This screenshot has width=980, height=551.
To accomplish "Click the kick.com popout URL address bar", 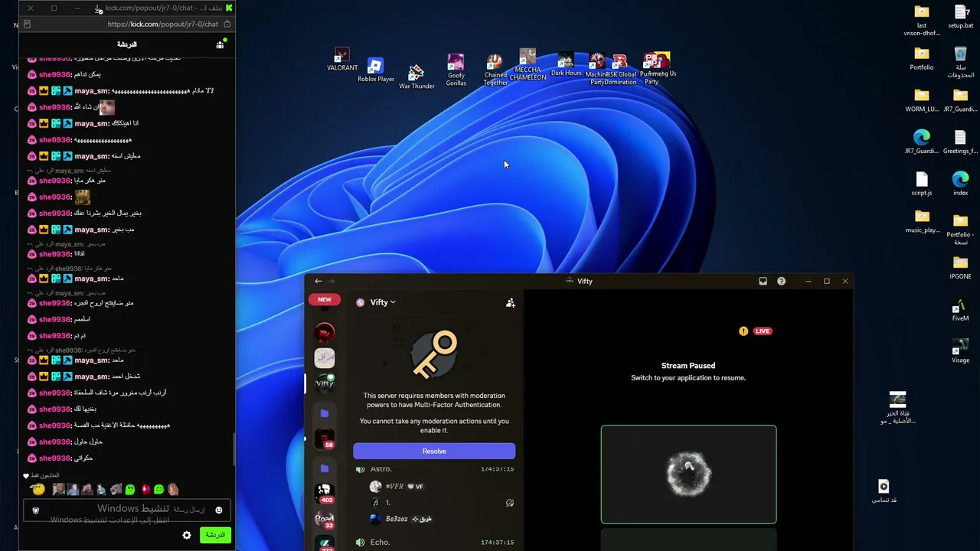I will pyautogui.click(x=163, y=24).
